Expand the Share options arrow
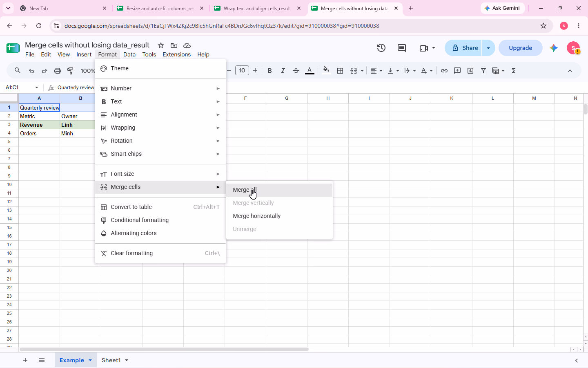 (x=488, y=48)
